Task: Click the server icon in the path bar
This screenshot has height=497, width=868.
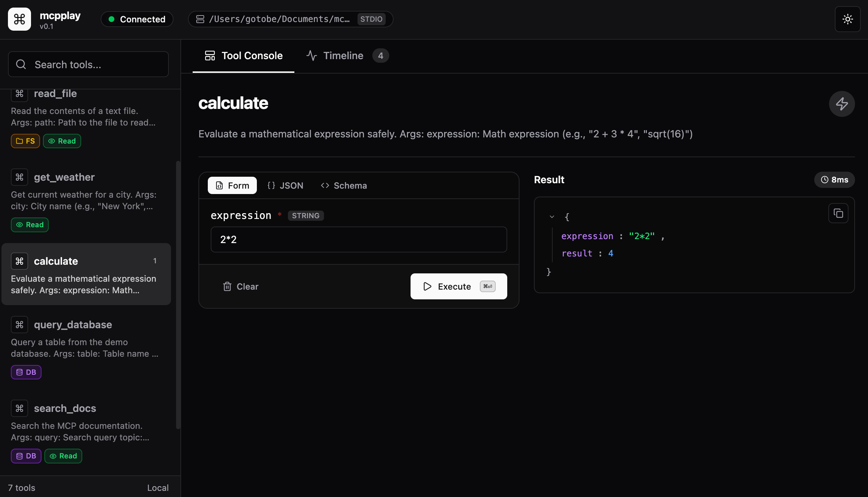Action: point(200,19)
